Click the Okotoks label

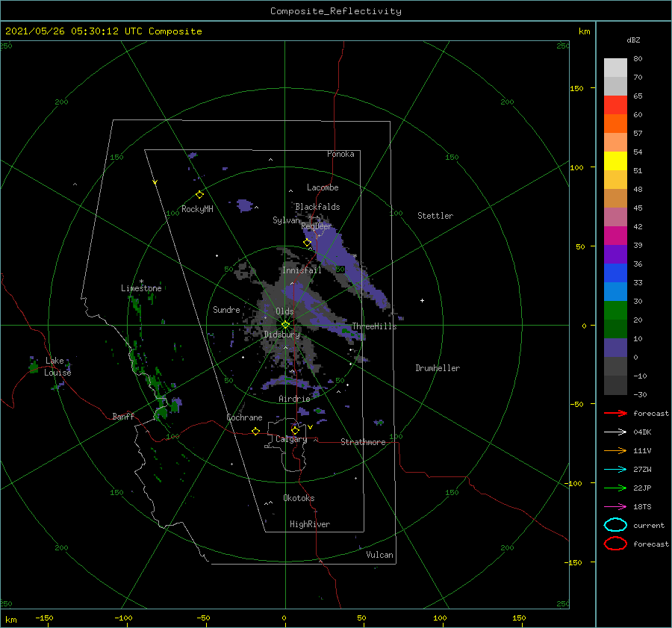pyautogui.click(x=299, y=498)
